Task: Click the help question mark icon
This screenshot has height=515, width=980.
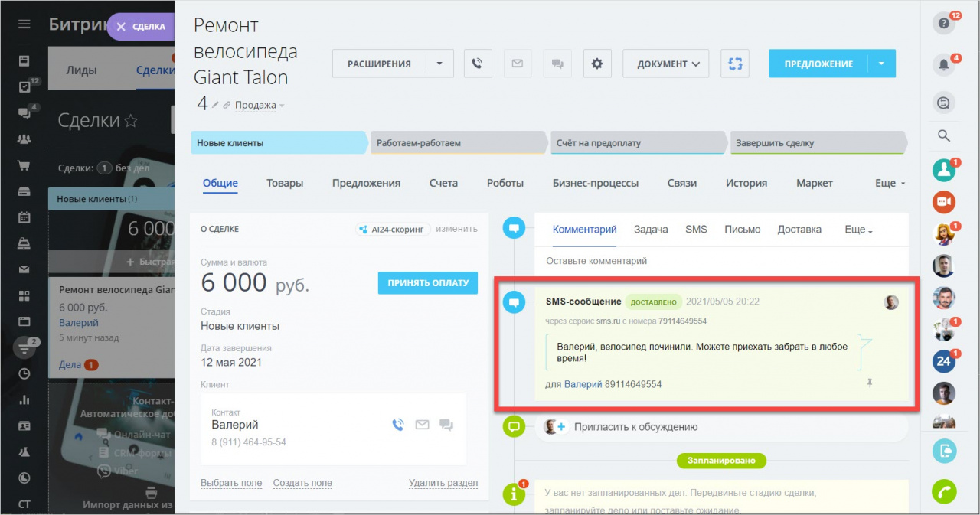Action: tap(943, 23)
